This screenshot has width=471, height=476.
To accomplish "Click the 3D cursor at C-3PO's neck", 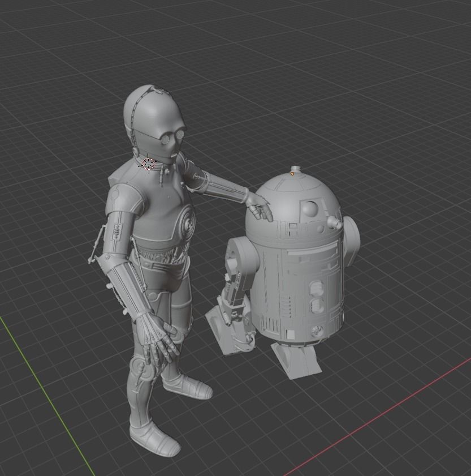I will (148, 164).
